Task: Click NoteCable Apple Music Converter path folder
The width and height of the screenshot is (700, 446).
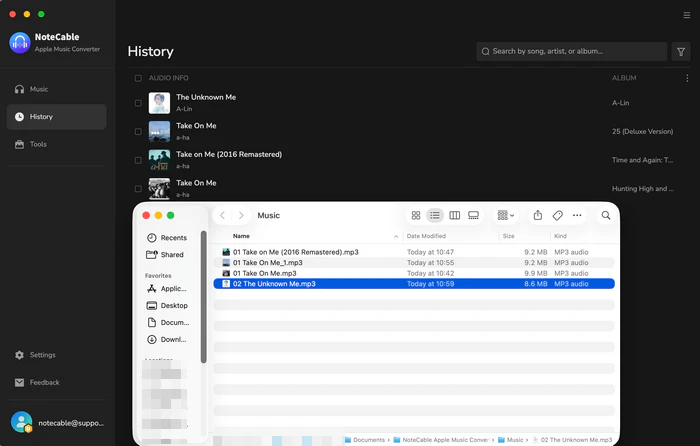Action: tap(441, 440)
